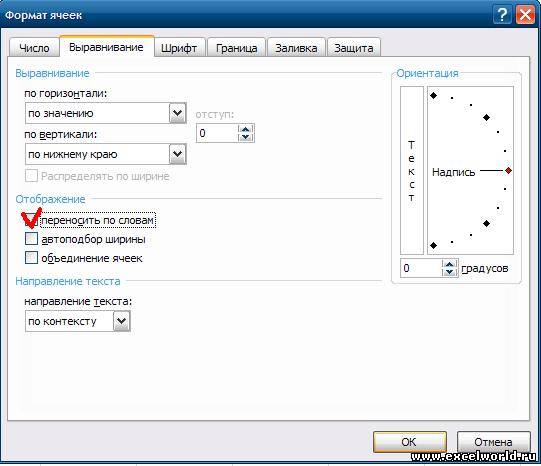This screenshot has width=541, height=466.
Task: Click the top black diamond in orientation dial
Action: point(433,95)
